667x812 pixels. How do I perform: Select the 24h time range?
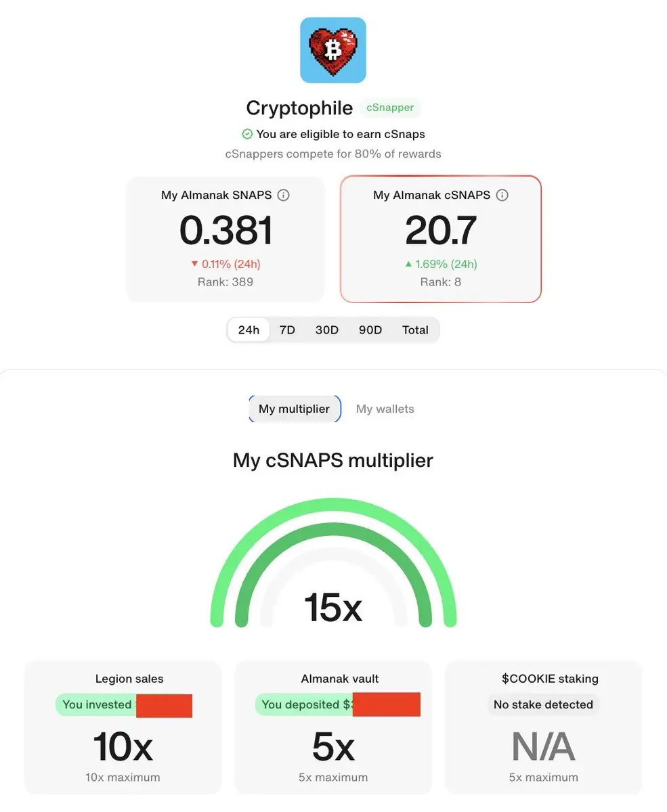[249, 330]
